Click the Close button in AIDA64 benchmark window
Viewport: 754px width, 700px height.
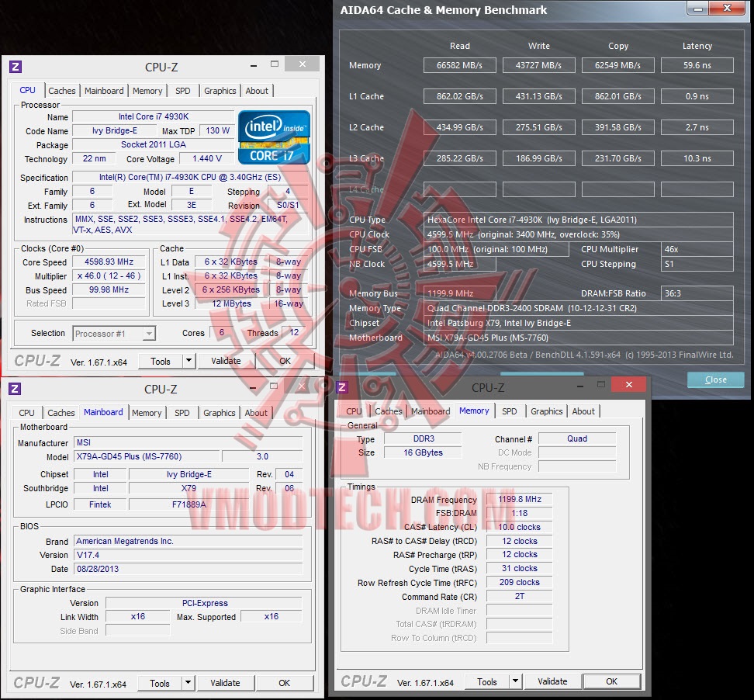click(715, 379)
